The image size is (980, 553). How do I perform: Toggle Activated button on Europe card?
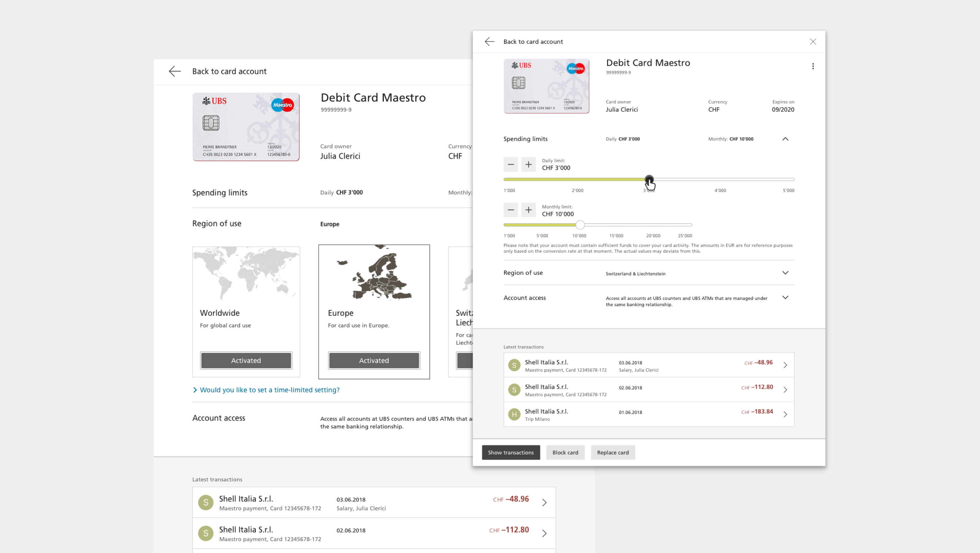coord(374,360)
